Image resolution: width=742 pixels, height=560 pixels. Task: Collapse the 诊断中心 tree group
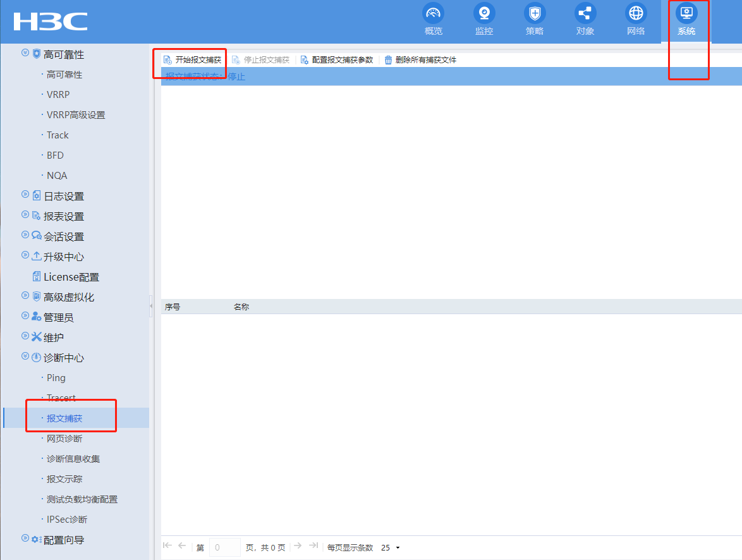point(25,356)
